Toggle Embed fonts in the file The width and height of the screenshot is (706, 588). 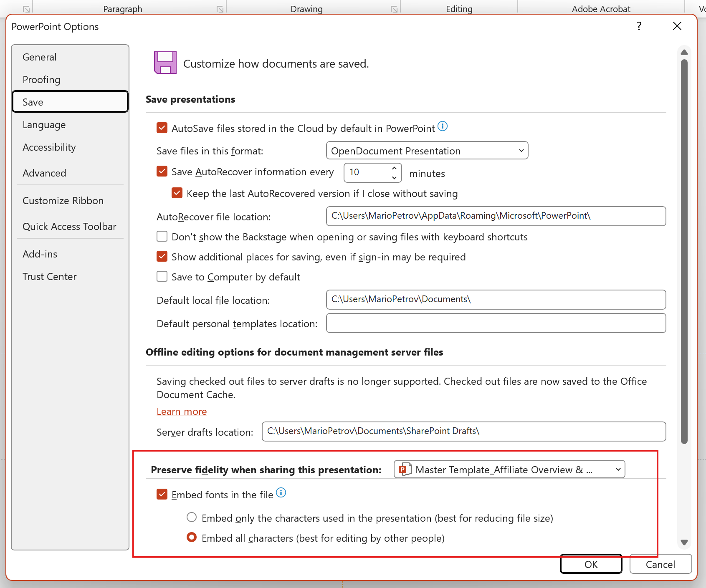[x=162, y=494]
